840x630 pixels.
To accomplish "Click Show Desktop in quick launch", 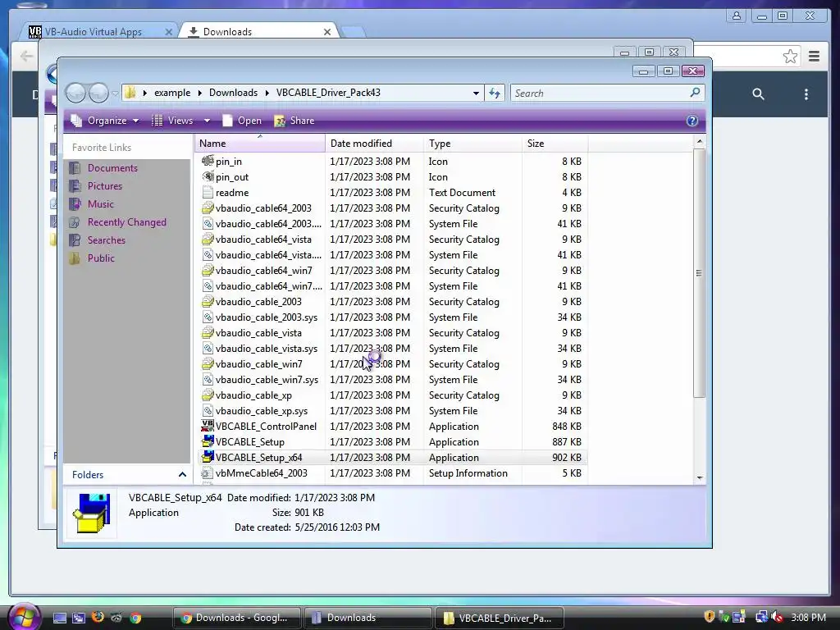I will [x=59, y=618].
